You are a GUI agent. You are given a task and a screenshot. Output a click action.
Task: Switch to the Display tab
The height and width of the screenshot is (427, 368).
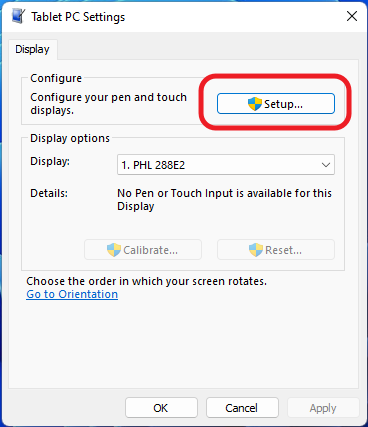(32, 49)
